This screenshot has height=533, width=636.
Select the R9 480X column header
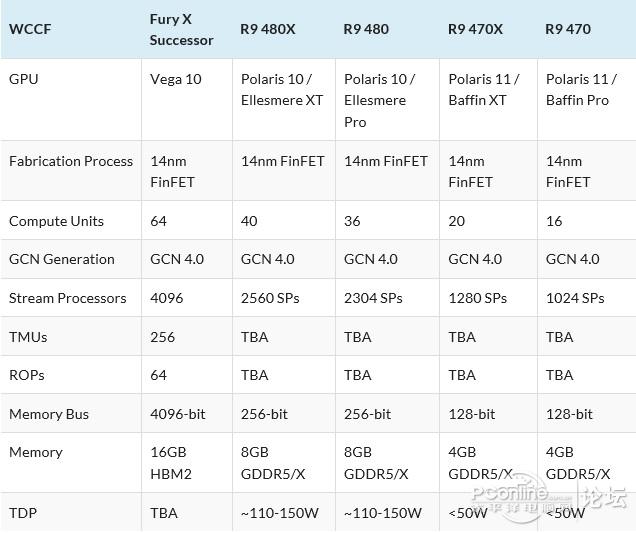pos(267,29)
